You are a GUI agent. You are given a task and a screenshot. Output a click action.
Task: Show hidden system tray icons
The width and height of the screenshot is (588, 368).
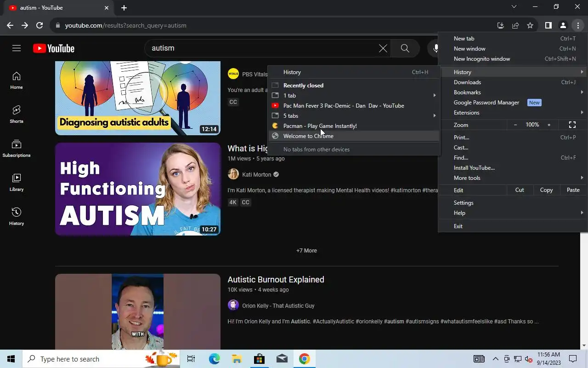coord(495,359)
